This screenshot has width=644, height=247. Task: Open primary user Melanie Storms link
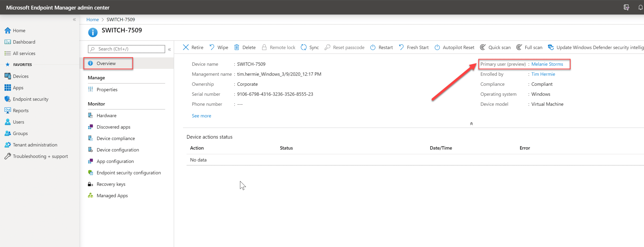(x=547, y=64)
